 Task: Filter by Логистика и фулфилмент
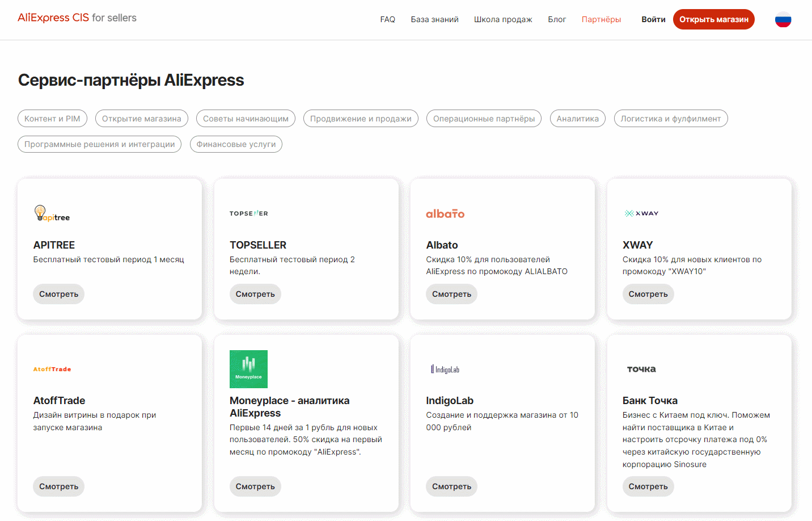[671, 119]
